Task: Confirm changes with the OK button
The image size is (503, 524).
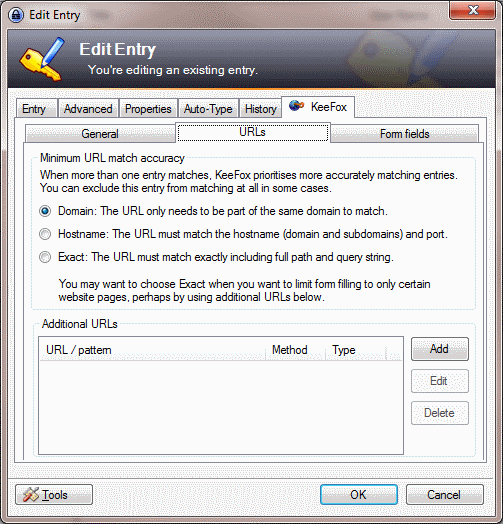Action: coord(359,495)
